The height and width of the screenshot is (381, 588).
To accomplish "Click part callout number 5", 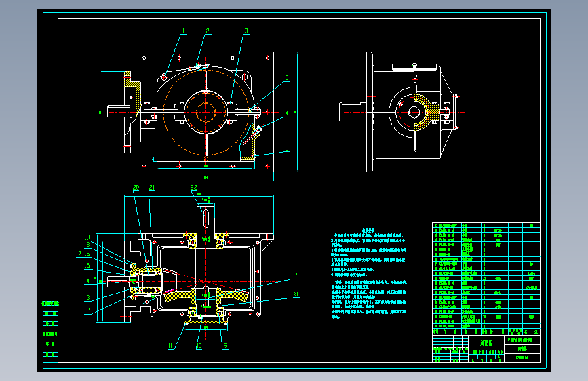I will (287, 78).
